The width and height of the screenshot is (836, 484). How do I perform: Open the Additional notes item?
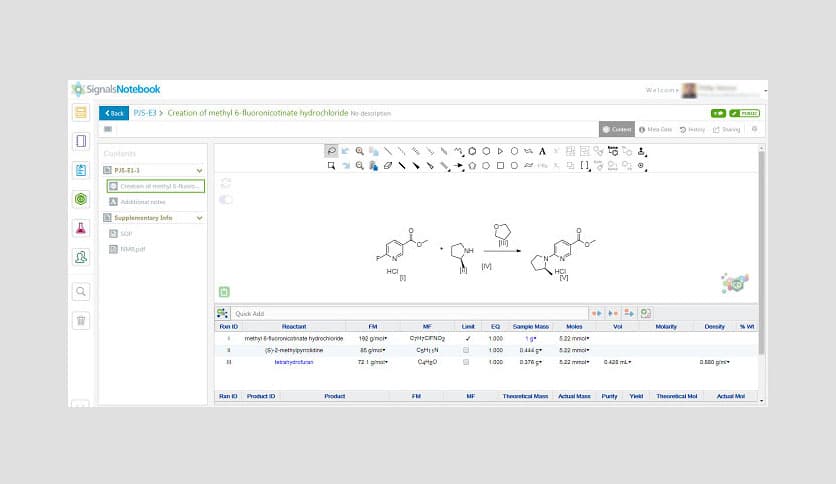(x=143, y=202)
